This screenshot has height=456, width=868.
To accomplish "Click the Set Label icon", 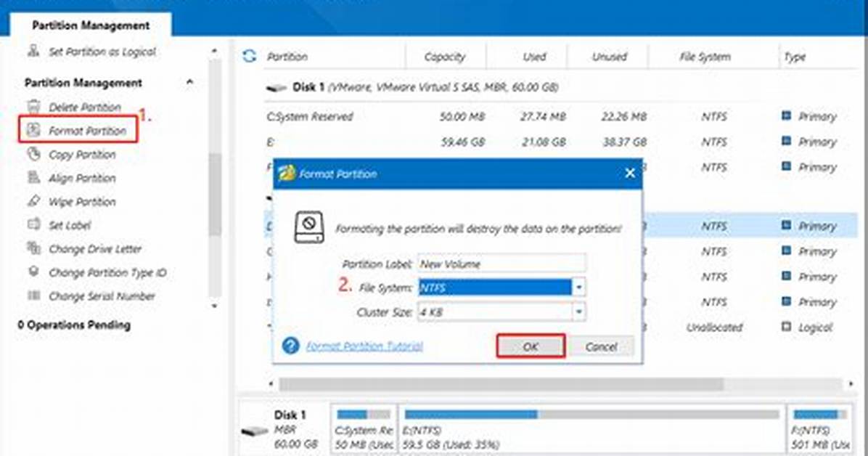I will 34,224.
